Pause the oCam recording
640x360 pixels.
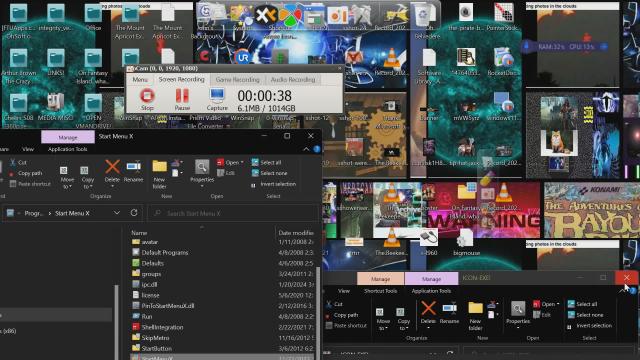(182, 99)
